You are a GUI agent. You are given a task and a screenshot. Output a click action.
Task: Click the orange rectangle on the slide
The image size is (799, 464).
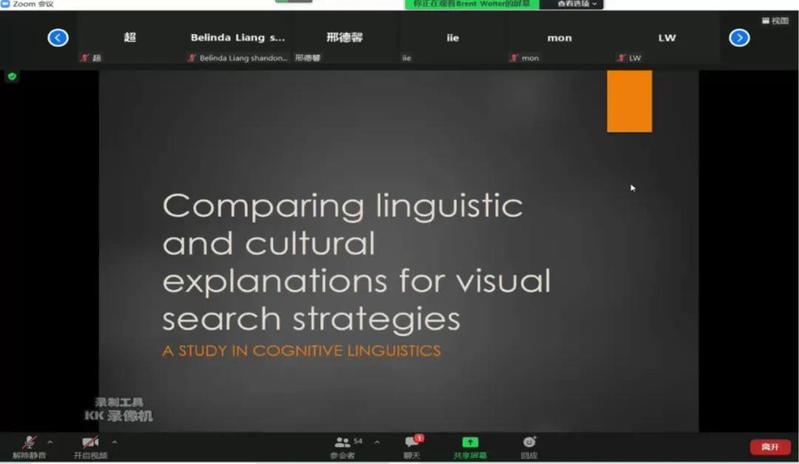(x=629, y=101)
